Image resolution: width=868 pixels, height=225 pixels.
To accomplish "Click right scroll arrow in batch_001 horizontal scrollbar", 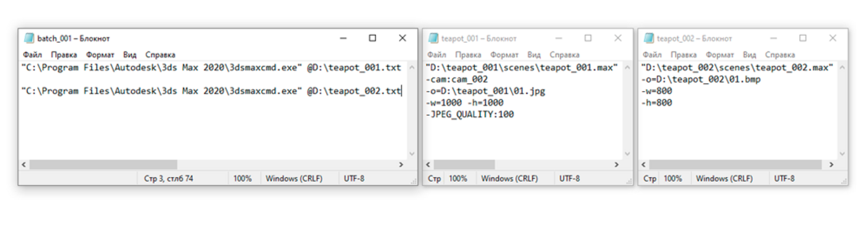I will 401,165.
